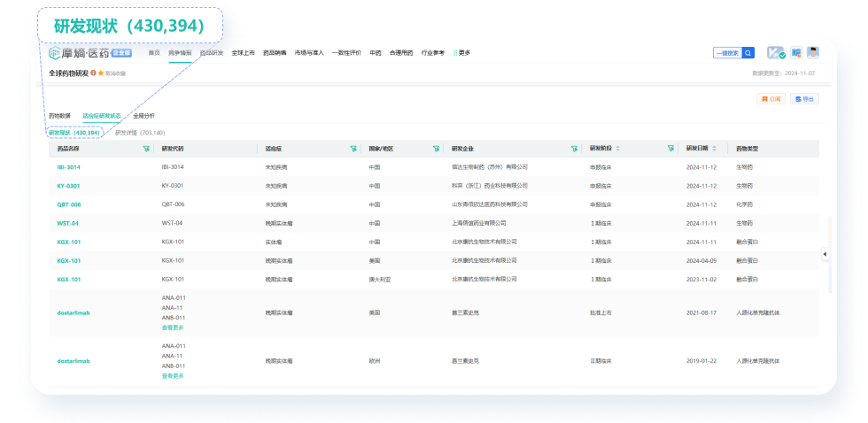Click date cell 2021-08-17
Image resolution: width=868 pixels, height=423 pixels.
701,313
